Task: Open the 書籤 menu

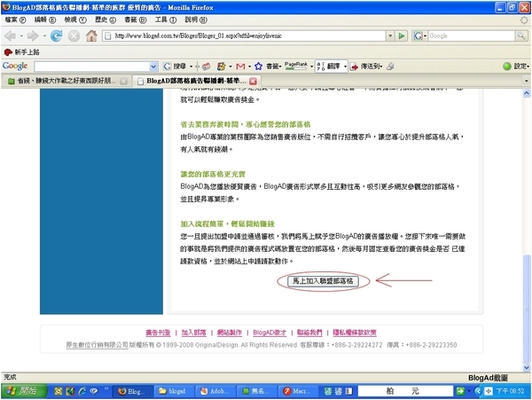Action: (136, 20)
